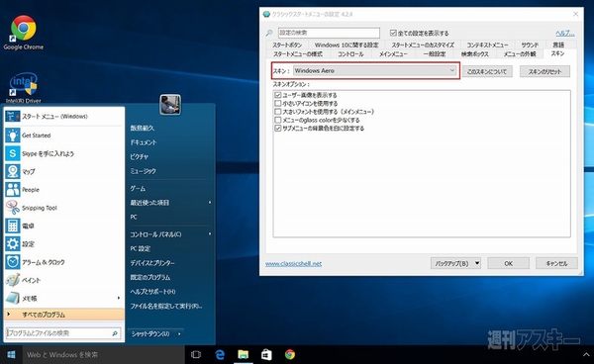Open アラーム & クロック icon
This screenshot has height=364, width=594.
pyautogui.click(x=13, y=262)
